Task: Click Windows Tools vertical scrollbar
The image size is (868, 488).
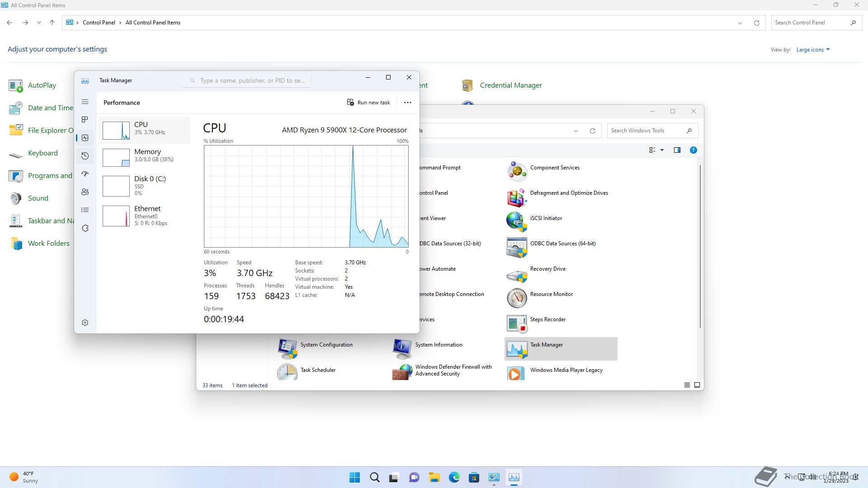Action: click(700, 246)
